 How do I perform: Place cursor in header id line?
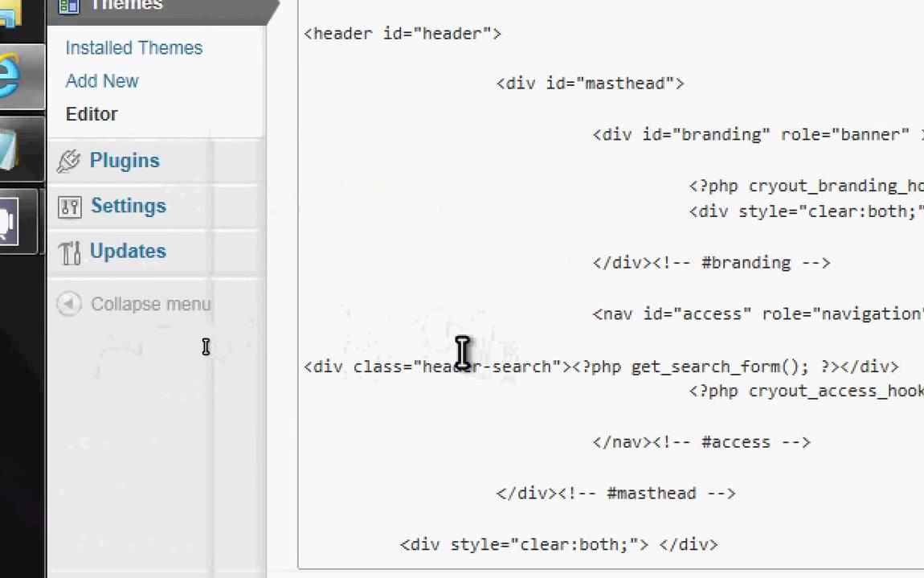[x=402, y=34]
